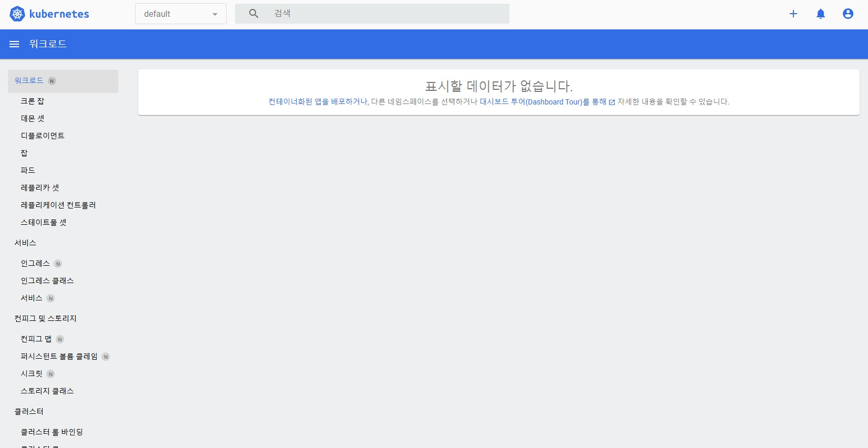Click the 컨피그 및 스토리지 heading
The image size is (868, 448).
[x=46, y=318]
